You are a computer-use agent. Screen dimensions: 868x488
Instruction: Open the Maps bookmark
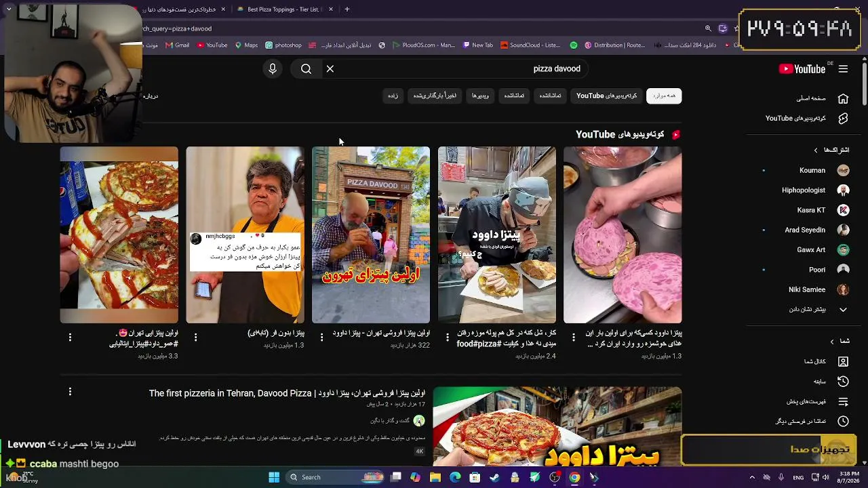(x=246, y=45)
